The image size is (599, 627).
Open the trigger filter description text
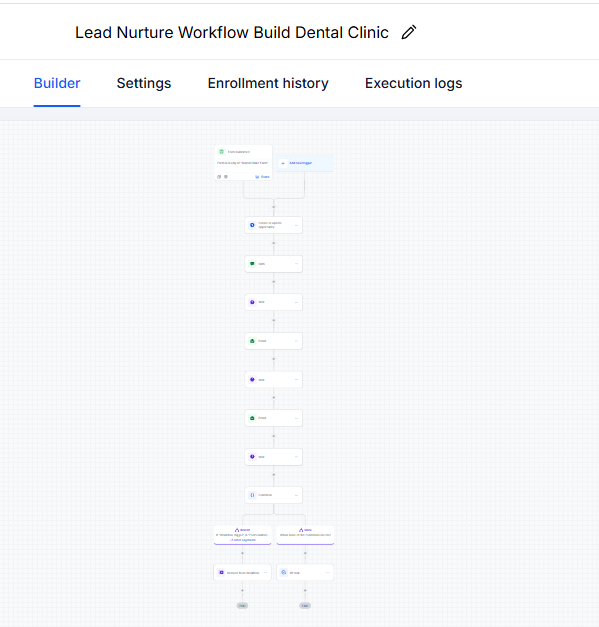pyautogui.click(x=243, y=163)
